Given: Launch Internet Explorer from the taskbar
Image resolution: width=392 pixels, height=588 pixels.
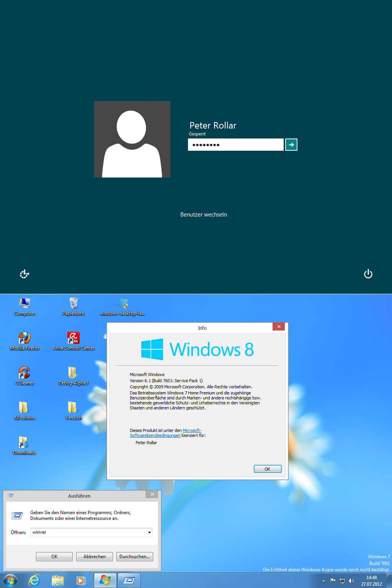Looking at the screenshot, I should pos(34,580).
